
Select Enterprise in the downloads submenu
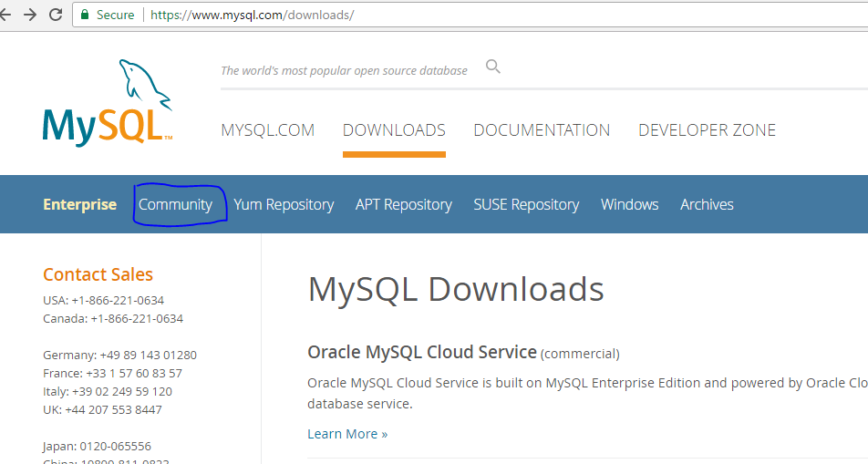click(x=79, y=204)
